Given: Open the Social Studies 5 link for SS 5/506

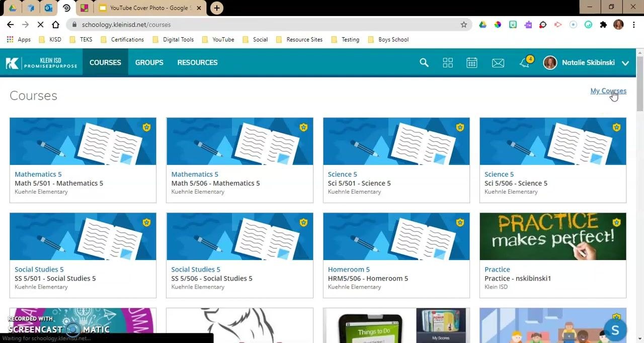Looking at the screenshot, I should click(196, 269).
